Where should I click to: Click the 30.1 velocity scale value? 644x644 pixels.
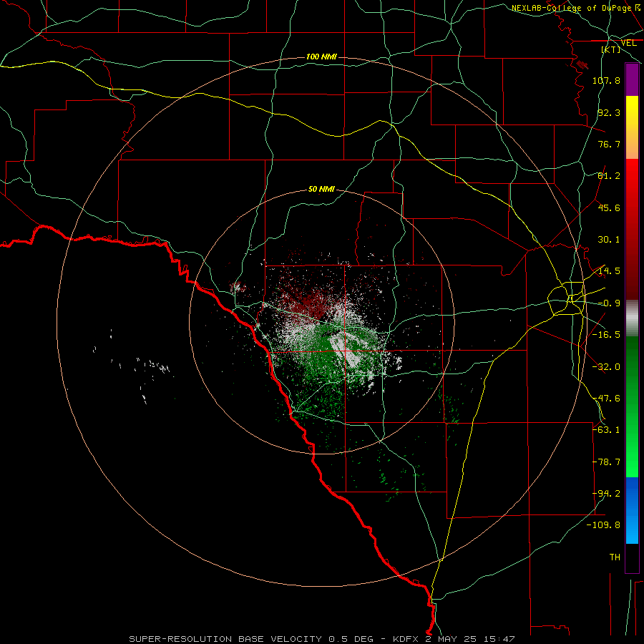(609, 240)
